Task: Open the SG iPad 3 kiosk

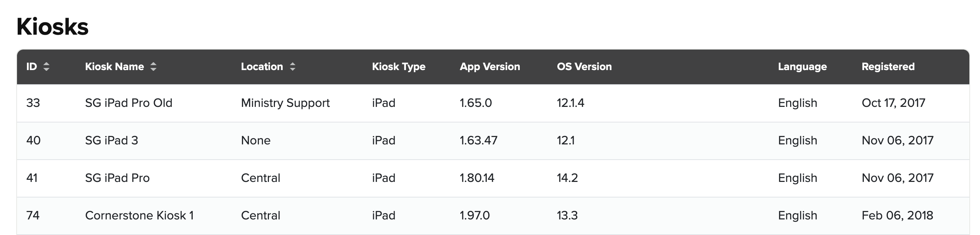Action: pos(112,141)
